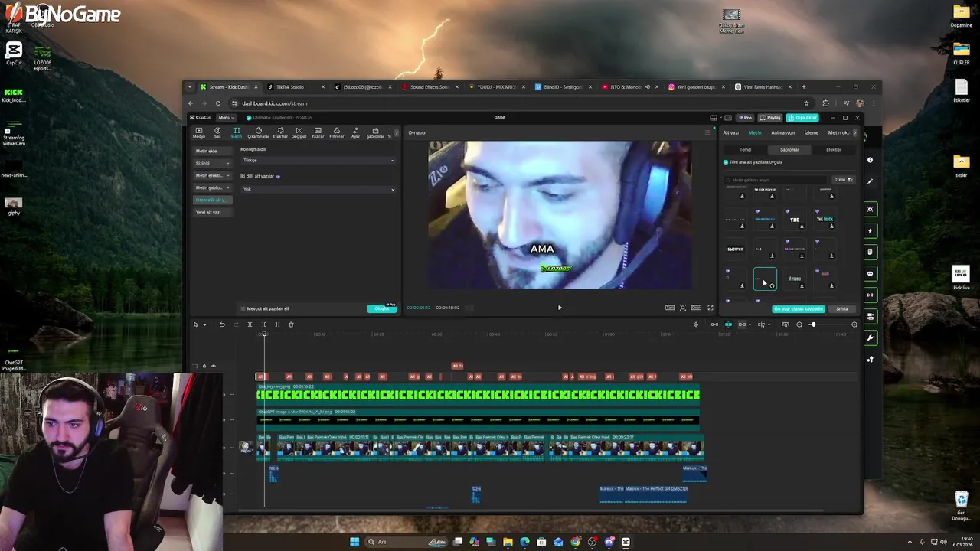Open the Ses audio panel
The height and width of the screenshot is (551, 980).
pyautogui.click(x=217, y=132)
